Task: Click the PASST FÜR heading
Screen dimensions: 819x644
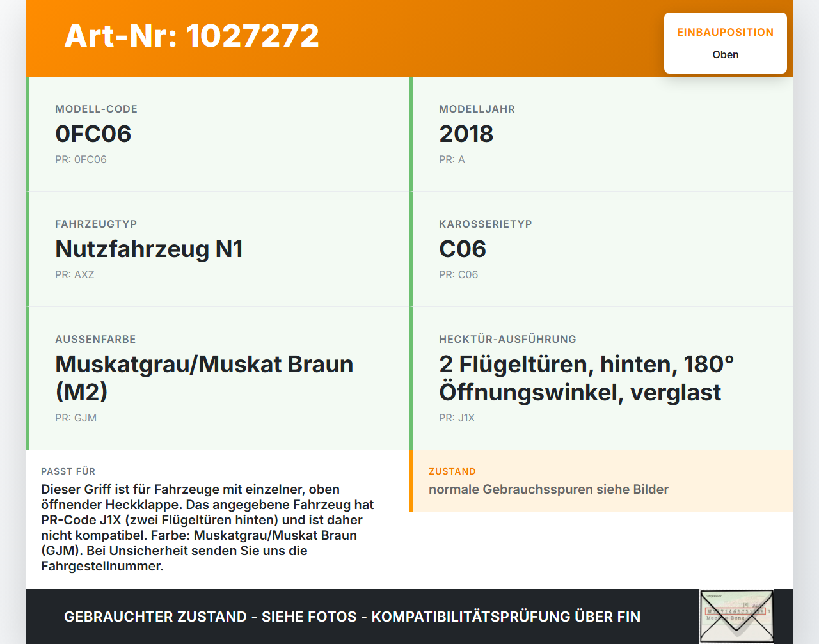Action: click(x=68, y=471)
